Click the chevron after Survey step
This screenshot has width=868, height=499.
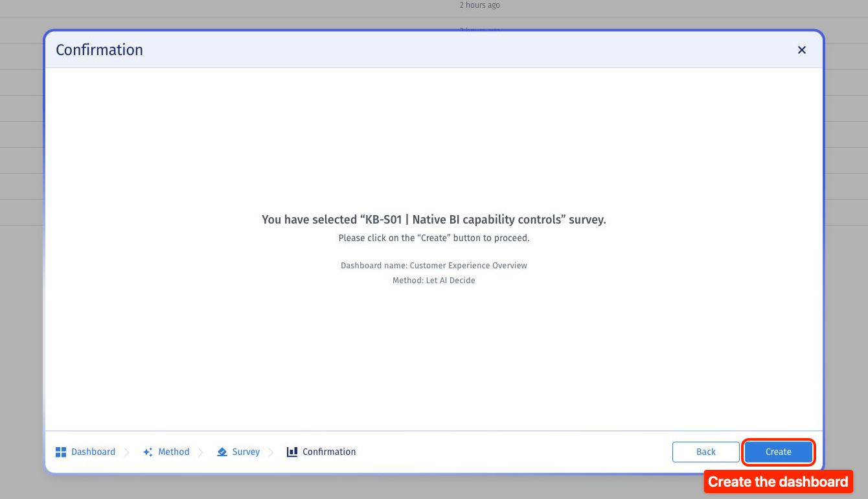[271, 452]
